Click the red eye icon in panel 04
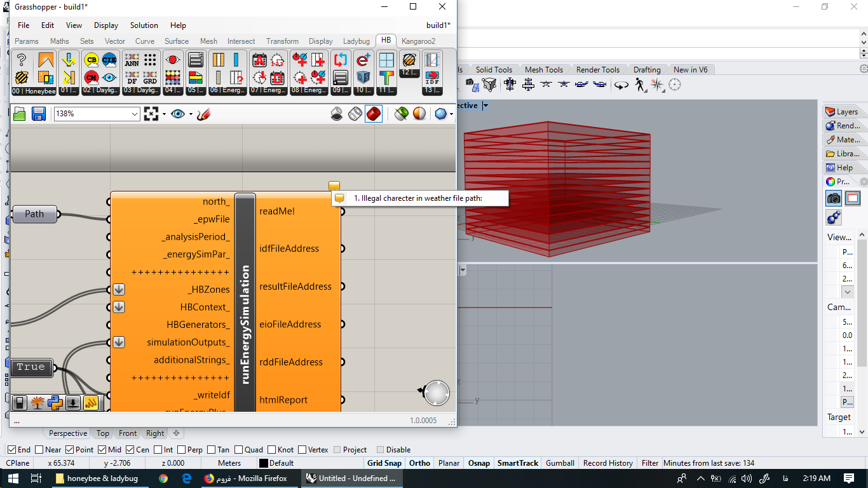The height and width of the screenshot is (488, 868). (x=172, y=60)
